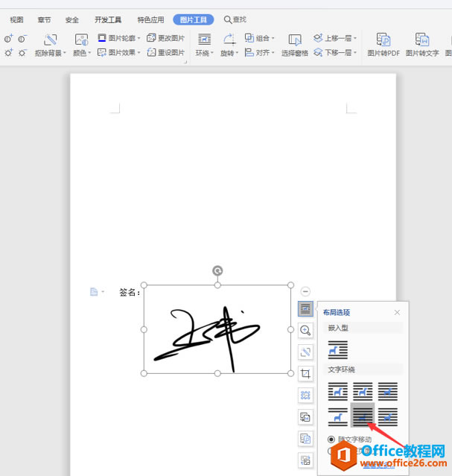The width and height of the screenshot is (452, 476).
Task: Increase picture brightness icon
Action: [8, 53]
